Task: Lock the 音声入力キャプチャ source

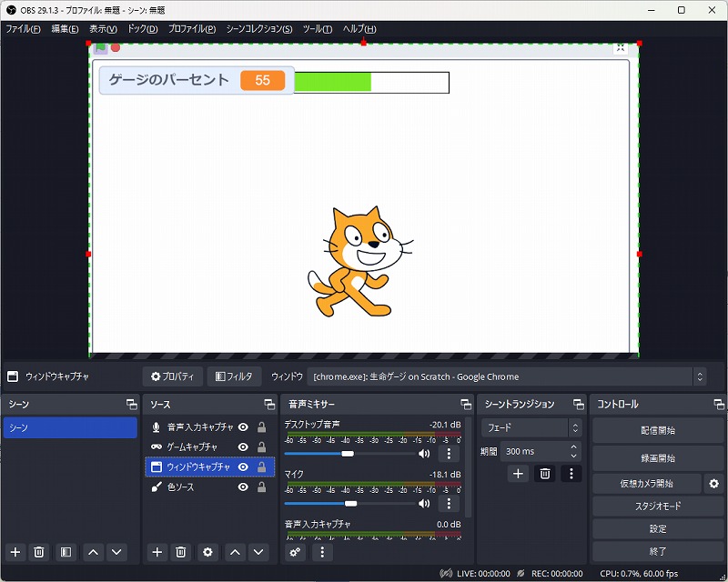Action: click(x=262, y=427)
